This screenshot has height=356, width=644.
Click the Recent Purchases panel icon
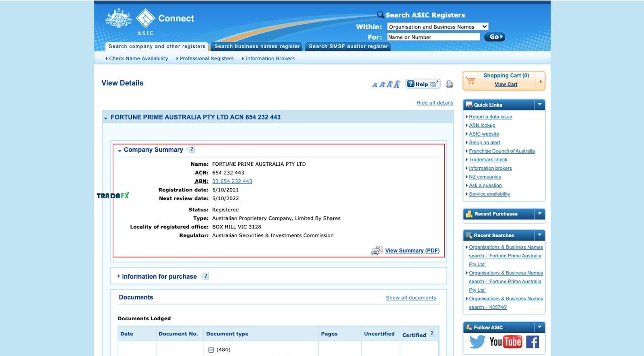(x=469, y=214)
